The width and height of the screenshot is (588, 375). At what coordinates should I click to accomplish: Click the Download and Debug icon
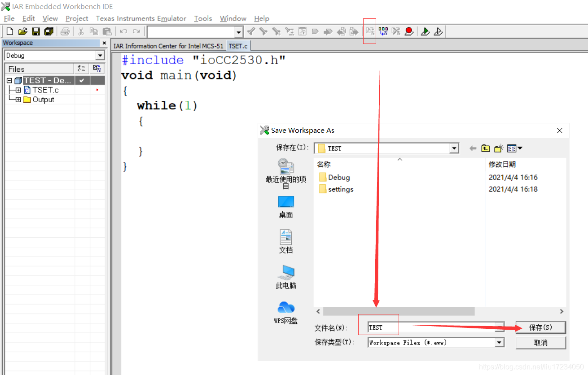(425, 31)
